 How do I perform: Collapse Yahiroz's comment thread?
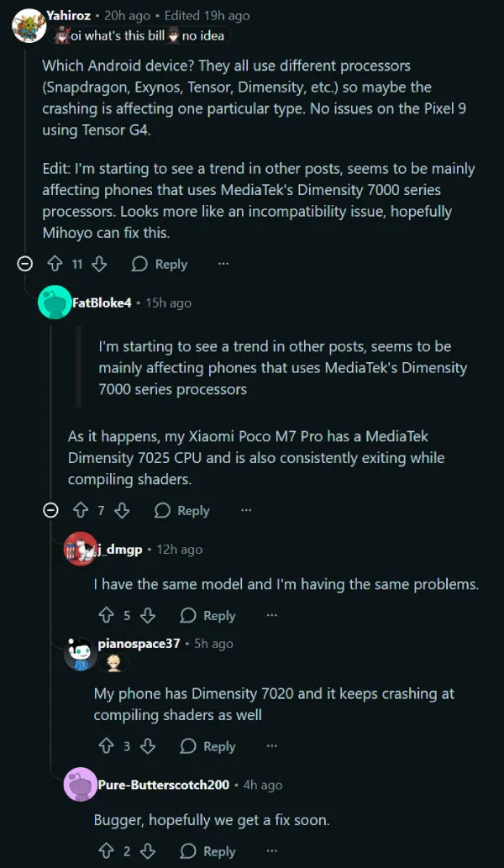(x=26, y=264)
